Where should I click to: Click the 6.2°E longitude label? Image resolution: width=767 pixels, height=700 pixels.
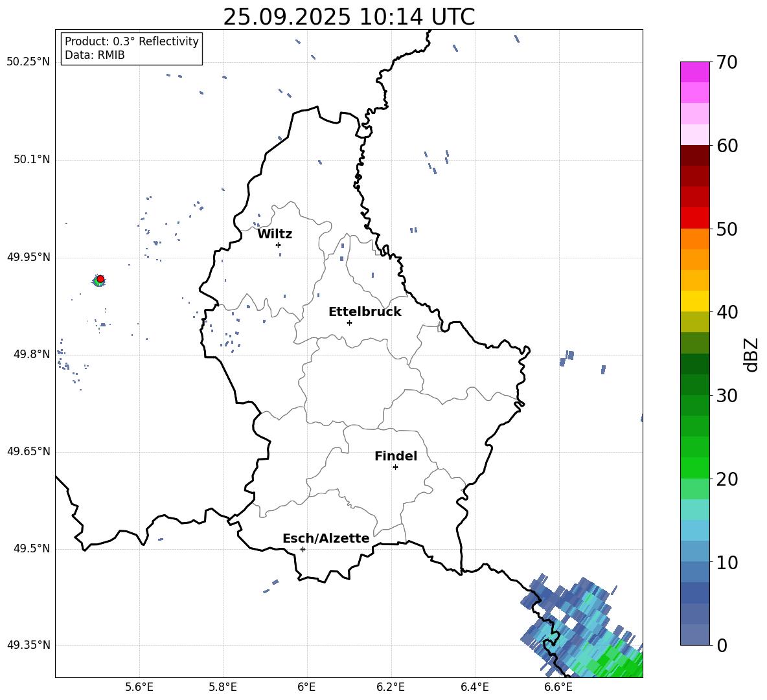pos(391,687)
